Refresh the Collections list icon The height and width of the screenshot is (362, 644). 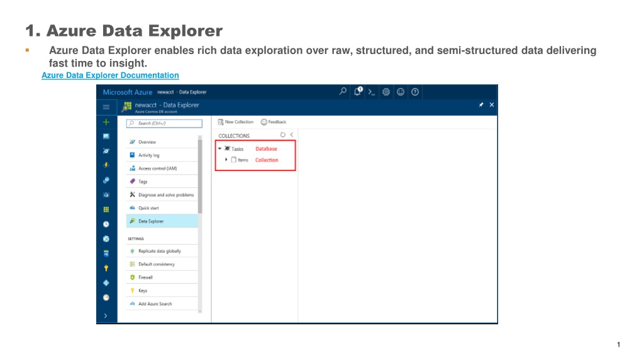[282, 134]
